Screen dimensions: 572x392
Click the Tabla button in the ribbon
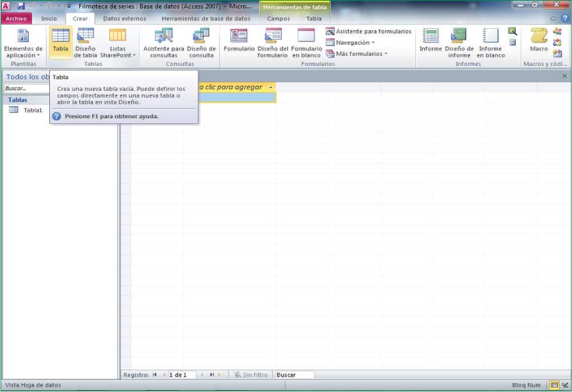pyautogui.click(x=61, y=42)
